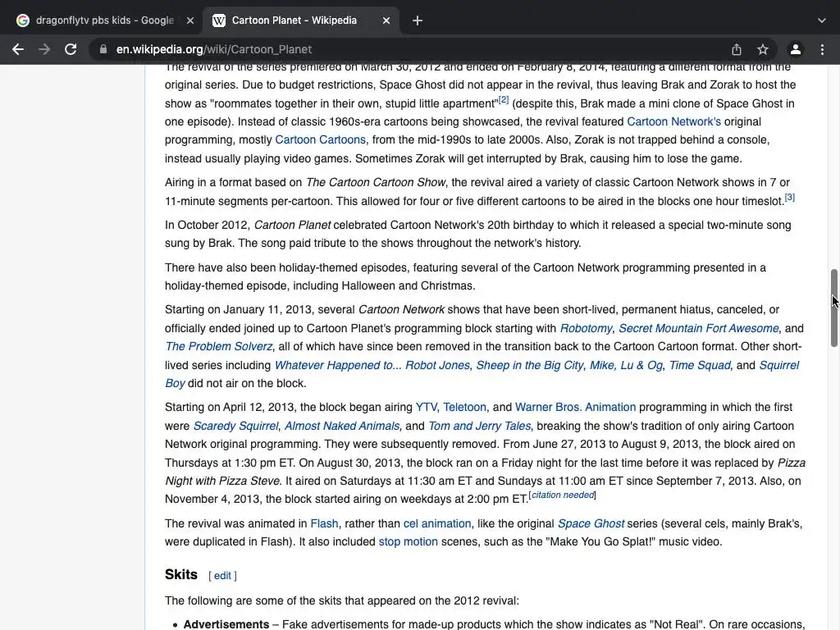This screenshot has height=630, width=840.
Task: Click the page vertical scrollbar thumb
Action: click(x=834, y=308)
